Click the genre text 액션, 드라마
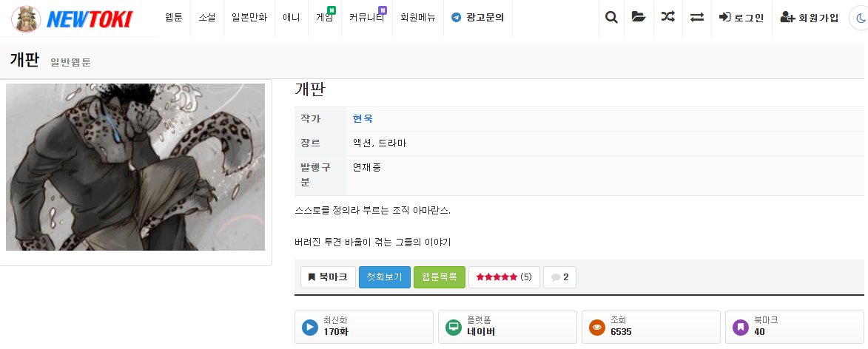 pos(380,143)
